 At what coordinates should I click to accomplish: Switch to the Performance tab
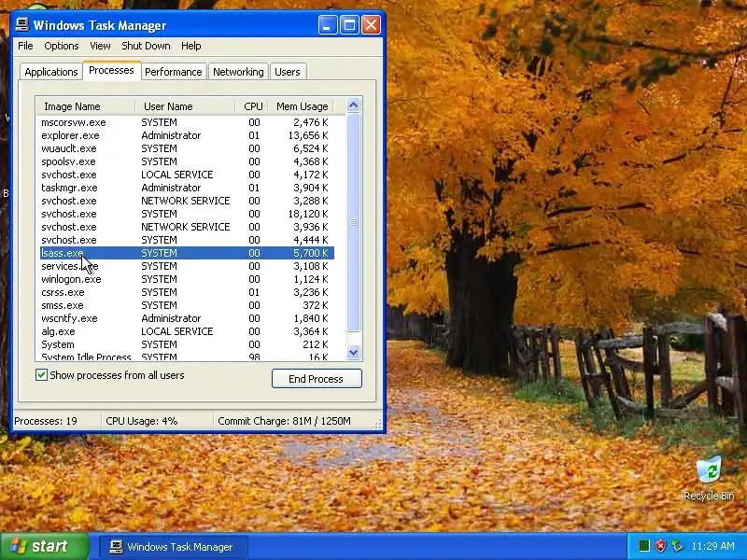tap(174, 72)
